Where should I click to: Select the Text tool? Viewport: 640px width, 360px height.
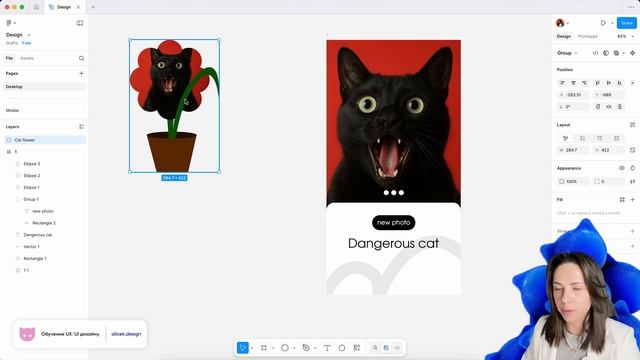[327, 348]
